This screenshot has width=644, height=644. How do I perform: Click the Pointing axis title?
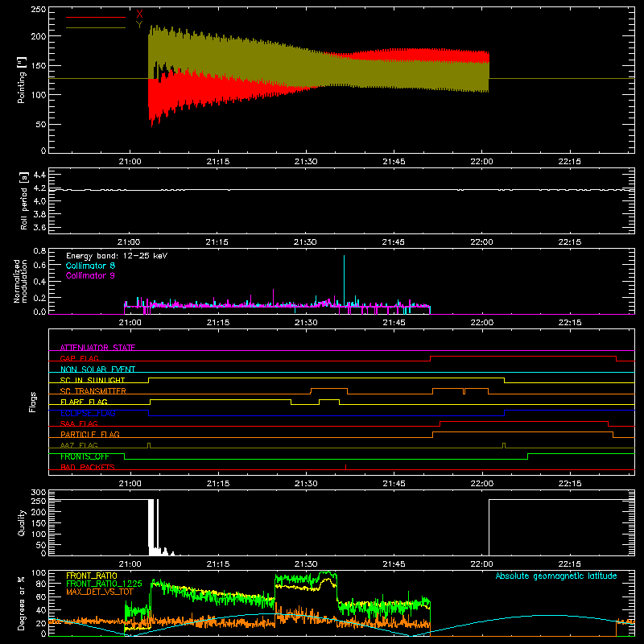22,80
